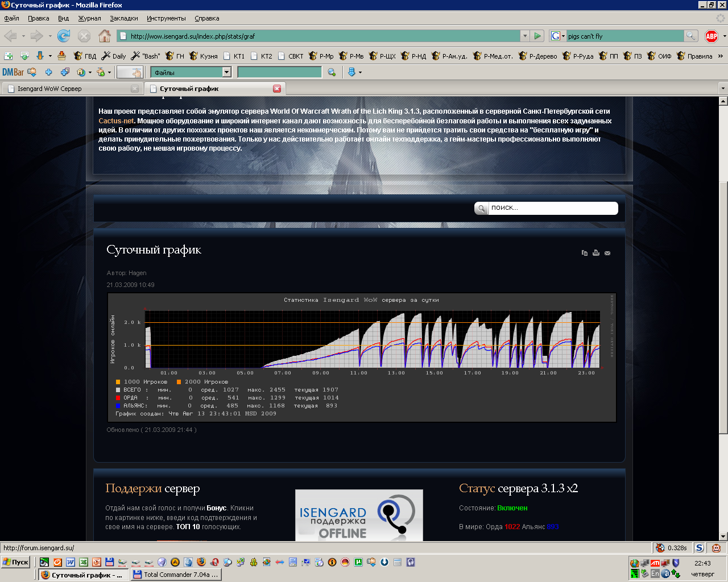Click the Пуск start button
Image resolution: width=728 pixels, height=582 pixels.
click(x=15, y=562)
